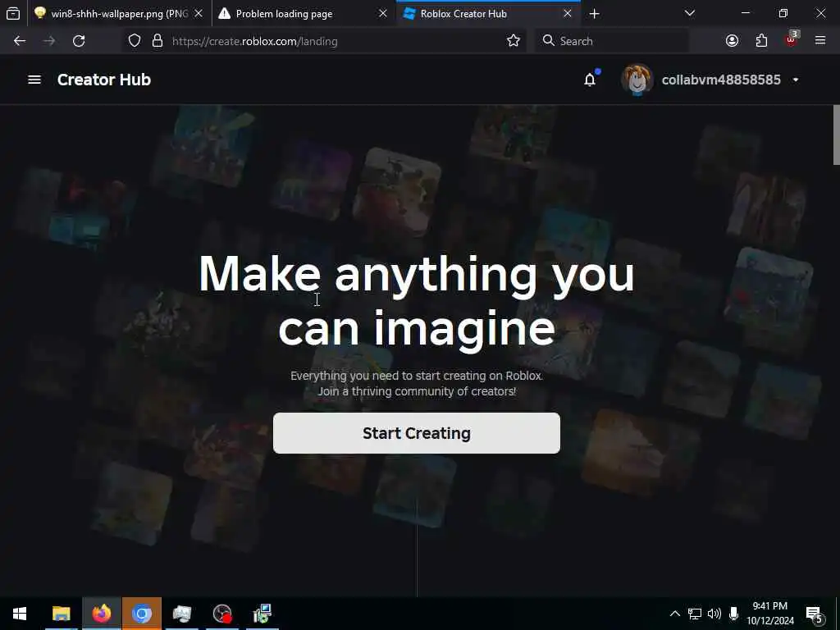Open File Explorer from the taskbar
Screen dimensions: 840x630
point(61,614)
